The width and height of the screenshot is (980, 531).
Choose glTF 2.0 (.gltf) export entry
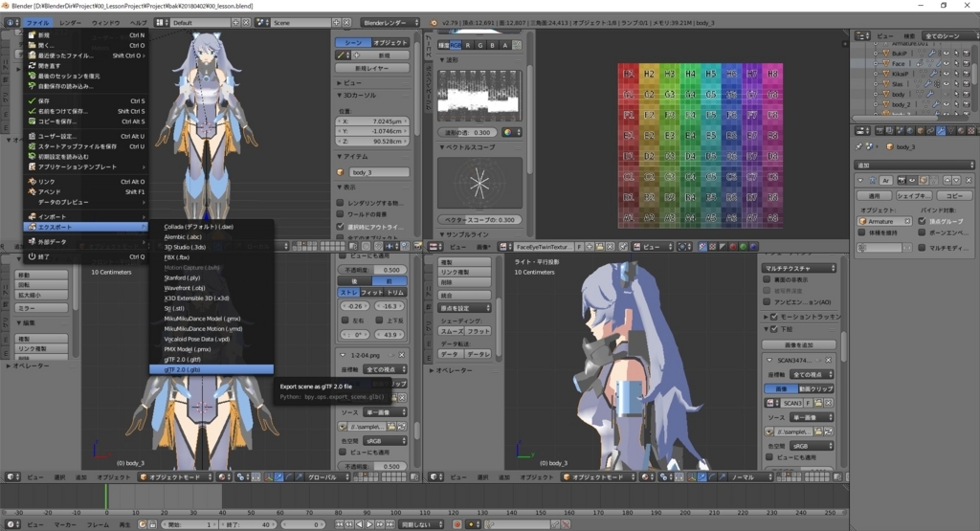click(x=212, y=359)
